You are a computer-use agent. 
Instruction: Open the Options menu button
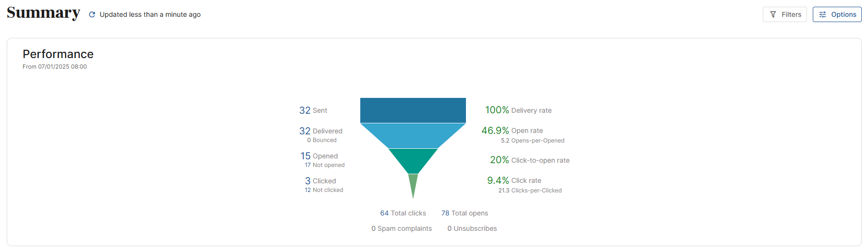837,14
